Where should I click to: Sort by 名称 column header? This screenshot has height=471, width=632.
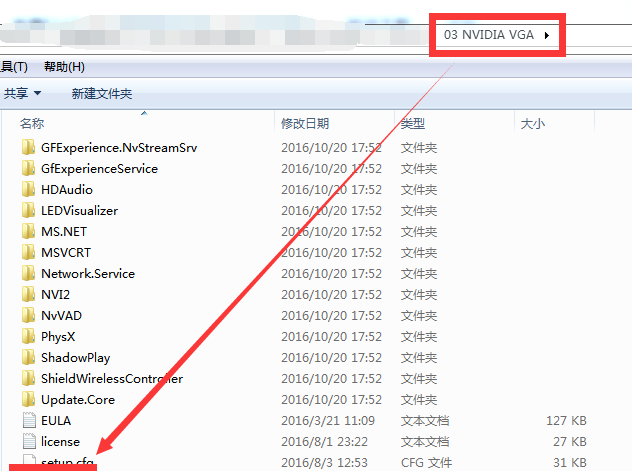(x=32, y=123)
